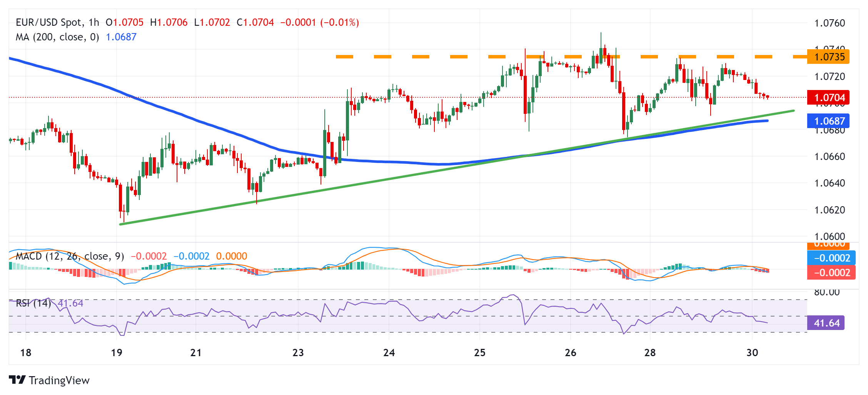Screen dimensions: 868x395
Task: Click the date label 18 on time axis
Action: coord(26,353)
